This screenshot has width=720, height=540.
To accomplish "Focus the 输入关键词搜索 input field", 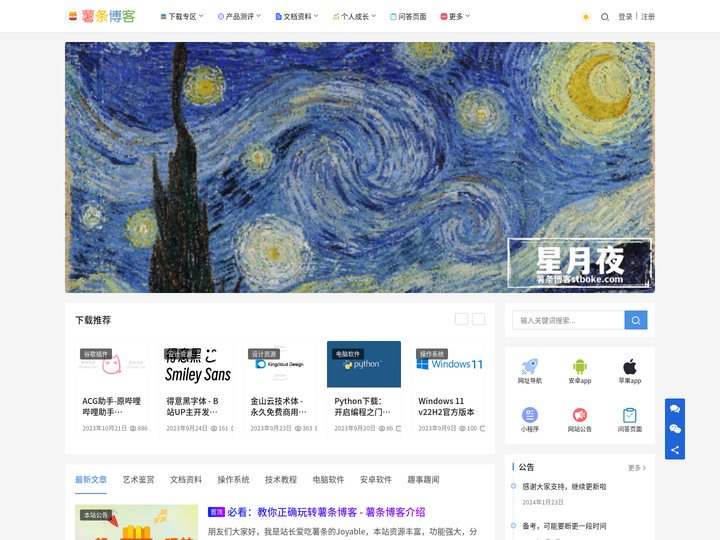I will click(x=568, y=320).
